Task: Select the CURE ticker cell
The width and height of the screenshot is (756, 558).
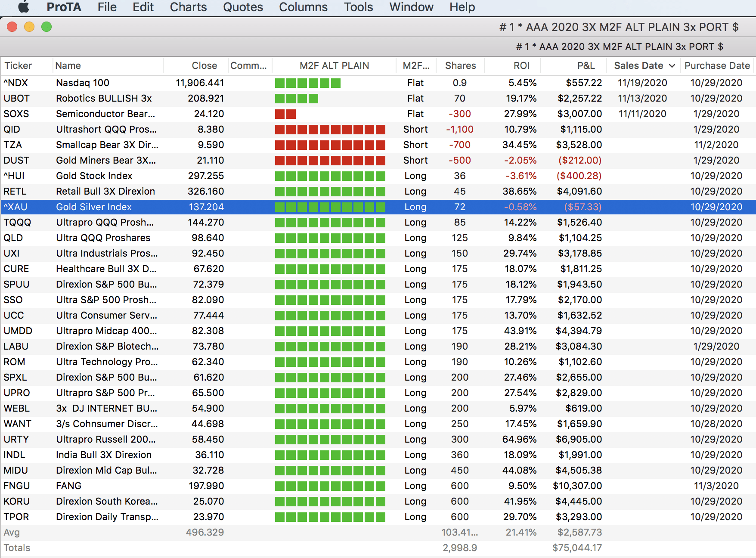Action: pyautogui.click(x=16, y=269)
